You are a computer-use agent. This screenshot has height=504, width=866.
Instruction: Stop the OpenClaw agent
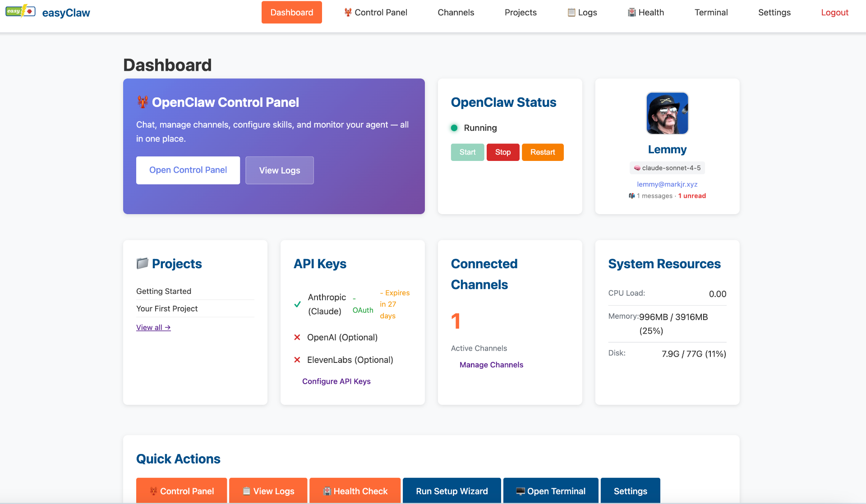pyautogui.click(x=502, y=152)
